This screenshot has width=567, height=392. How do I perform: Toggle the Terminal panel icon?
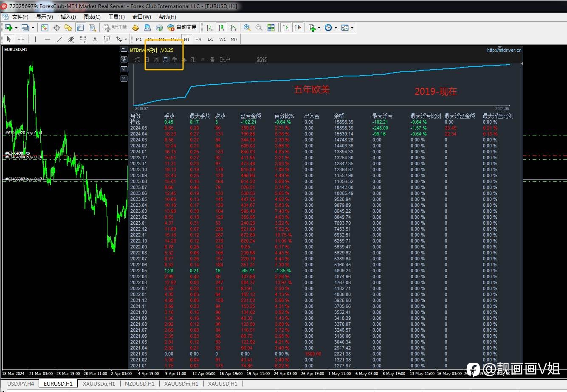point(80,28)
